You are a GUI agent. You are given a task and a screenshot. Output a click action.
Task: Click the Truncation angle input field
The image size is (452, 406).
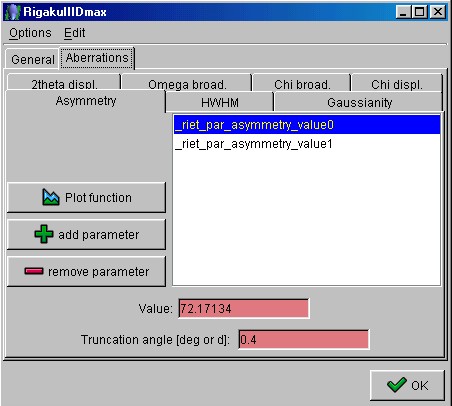pyautogui.click(x=304, y=340)
